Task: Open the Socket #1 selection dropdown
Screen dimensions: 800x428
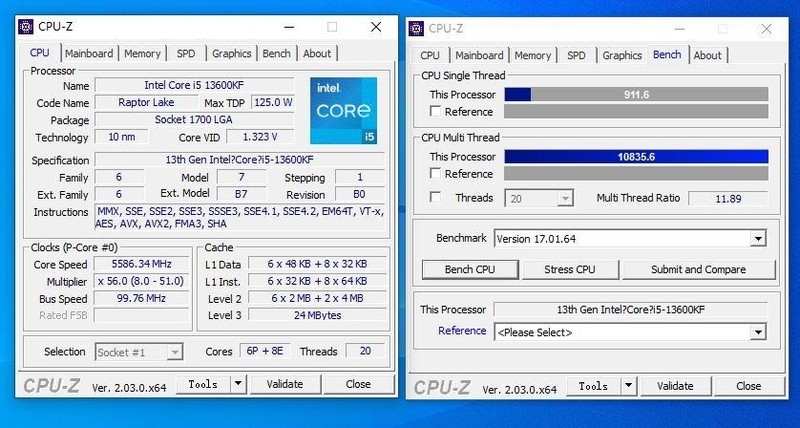Action: coord(139,352)
